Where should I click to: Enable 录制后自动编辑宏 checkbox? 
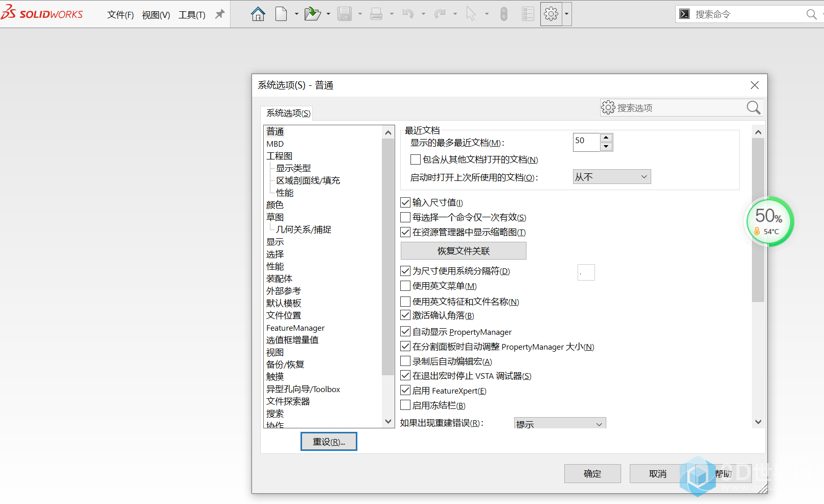coord(405,361)
